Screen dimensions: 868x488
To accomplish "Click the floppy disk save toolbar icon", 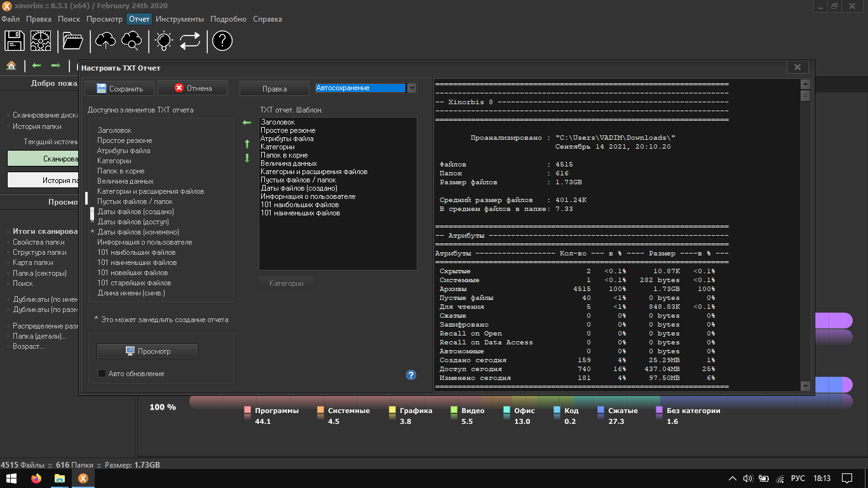I will click(x=14, y=41).
